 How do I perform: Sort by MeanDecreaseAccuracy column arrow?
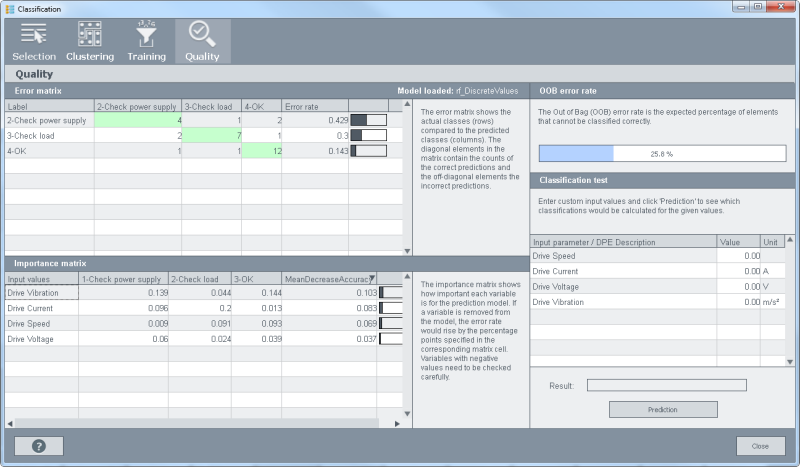(x=371, y=279)
